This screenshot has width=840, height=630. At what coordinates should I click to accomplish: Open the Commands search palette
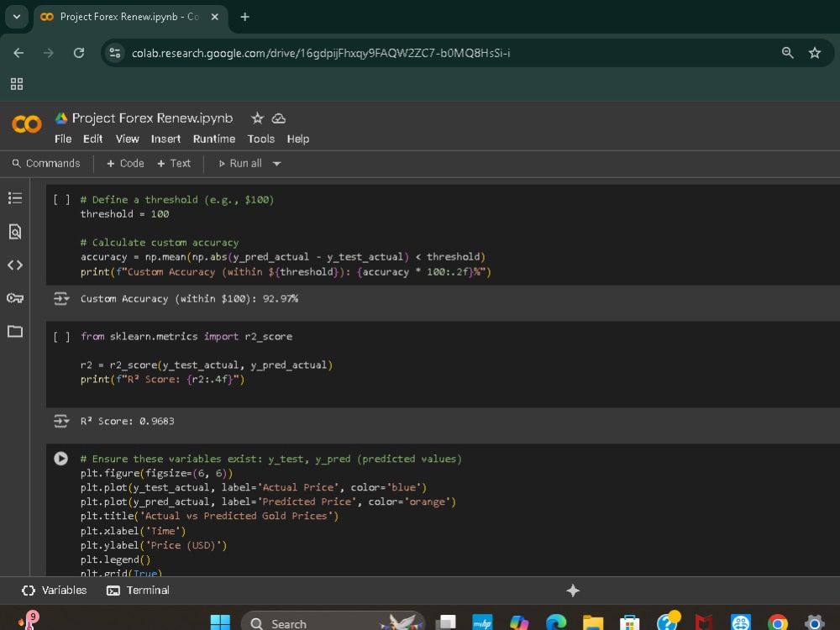46,164
